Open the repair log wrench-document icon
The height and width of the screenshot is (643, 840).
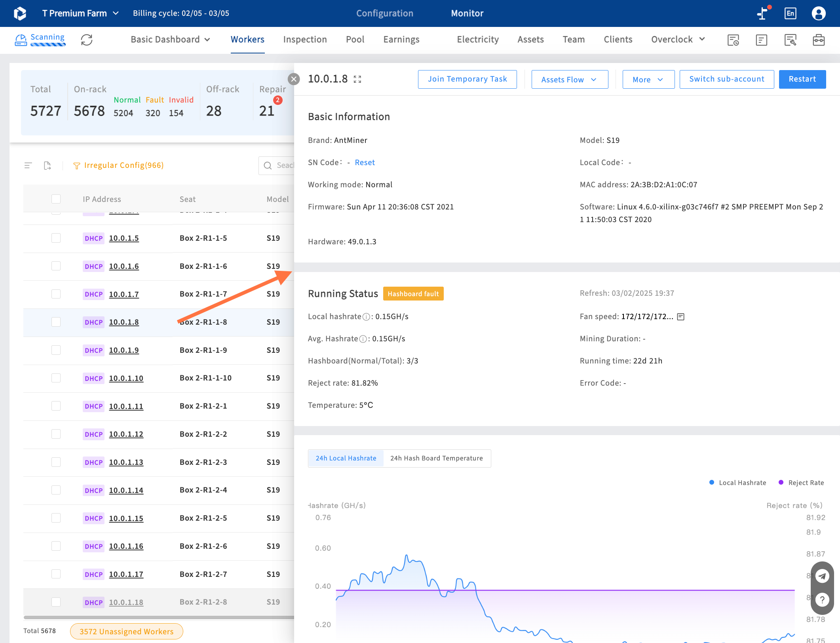click(x=790, y=40)
